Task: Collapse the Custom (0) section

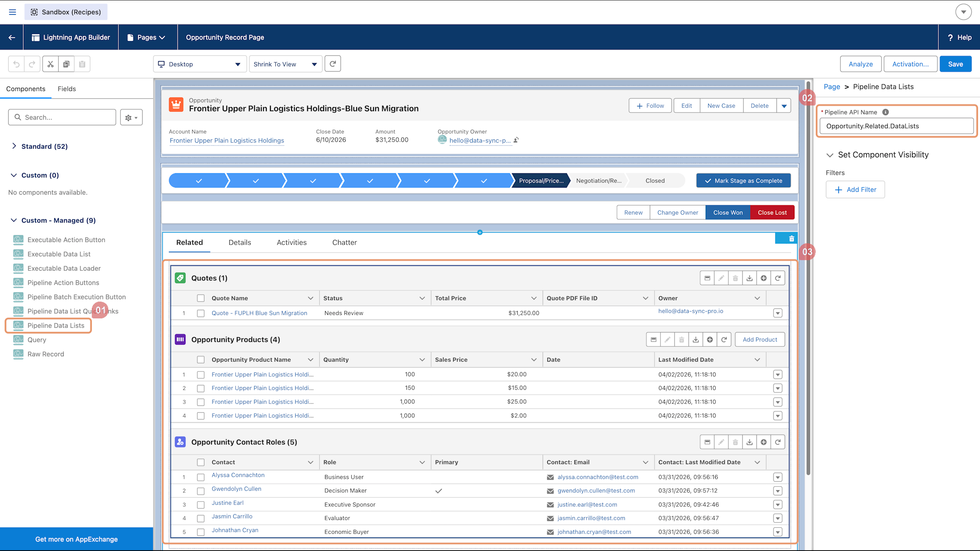Action: pos(14,175)
